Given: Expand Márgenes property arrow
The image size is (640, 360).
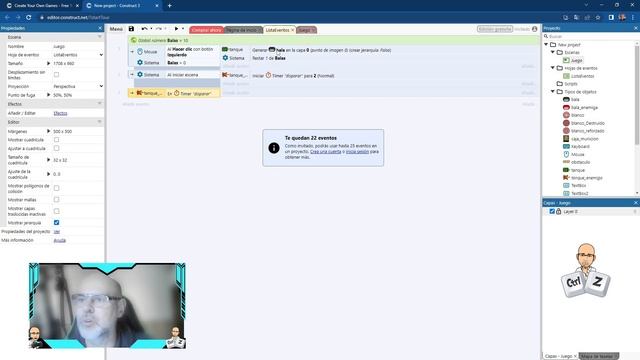Looking at the screenshot, I should point(49,131).
